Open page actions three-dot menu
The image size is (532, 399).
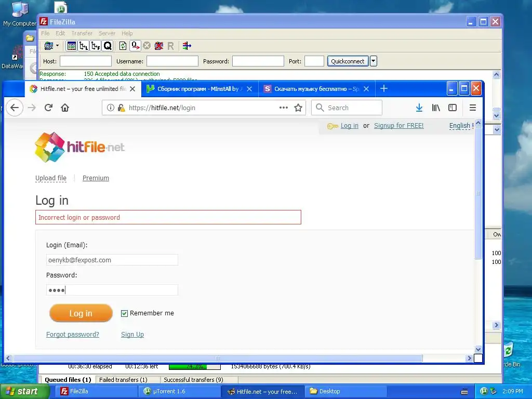(283, 108)
